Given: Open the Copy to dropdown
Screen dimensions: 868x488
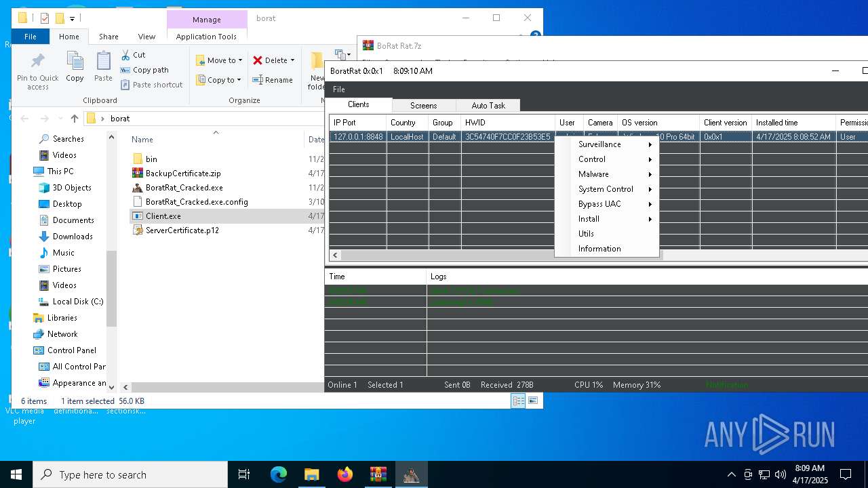Looking at the screenshot, I should pos(219,80).
